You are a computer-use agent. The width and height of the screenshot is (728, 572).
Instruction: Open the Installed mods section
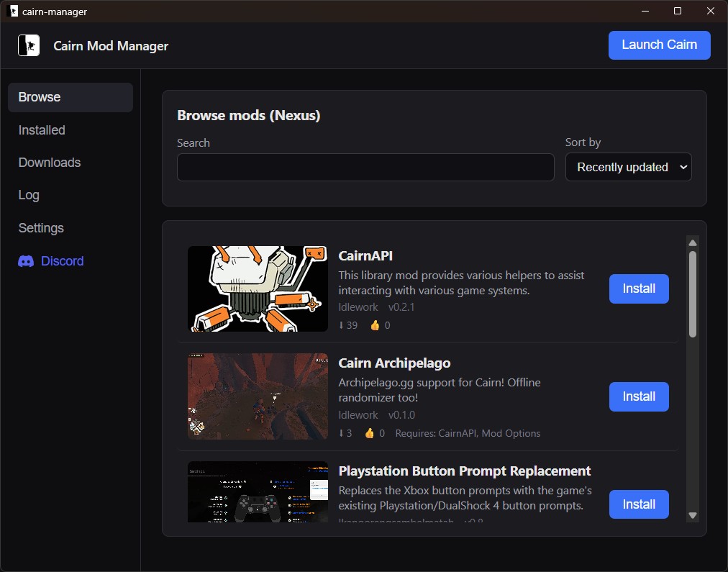pos(42,130)
